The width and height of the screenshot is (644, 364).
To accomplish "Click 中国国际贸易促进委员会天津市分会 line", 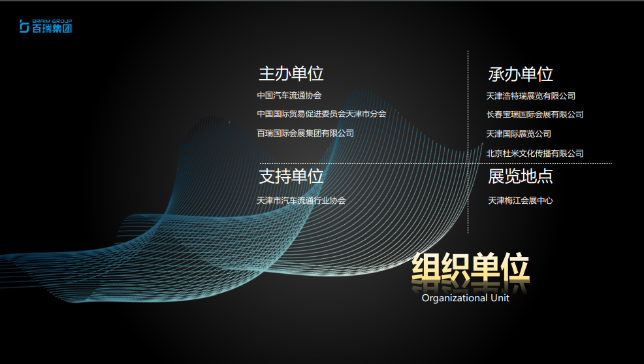I will click(321, 114).
